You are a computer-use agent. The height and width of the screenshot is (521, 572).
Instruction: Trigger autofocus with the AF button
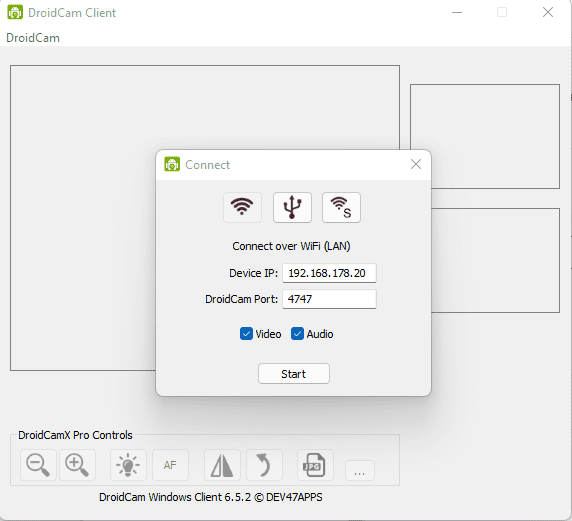point(170,465)
